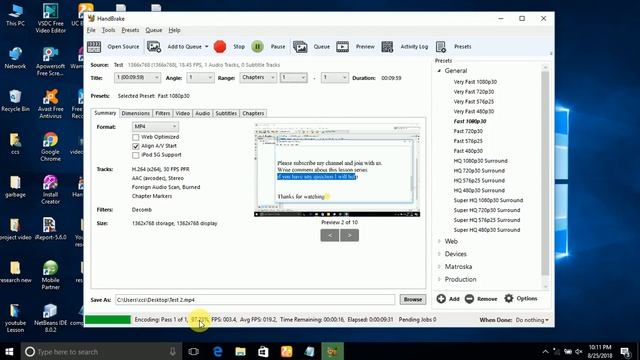The image size is (640, 360).
Task: Expand the Web presets group
Action: coord(439,242)
